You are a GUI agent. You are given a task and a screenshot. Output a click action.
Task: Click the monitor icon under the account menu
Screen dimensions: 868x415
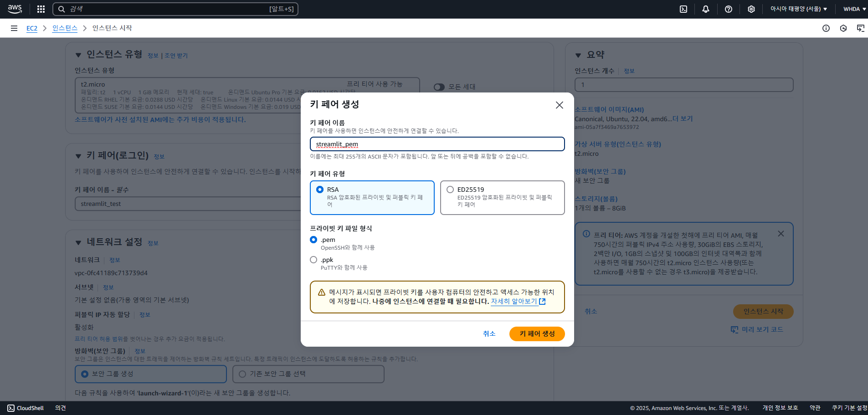(861, 28)
